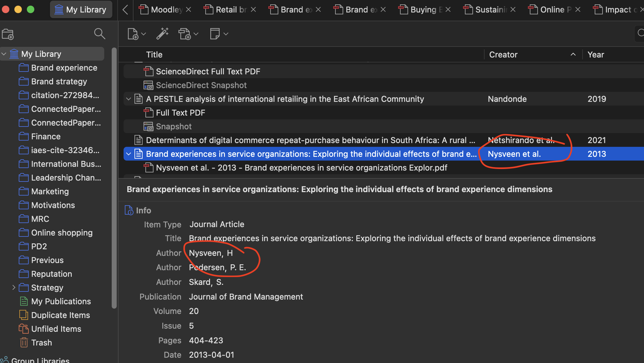Select the Online shopping collection
Image resolution: width=644 pixels, height=363 pixels.
pyautogui.click(x=61, y=233)
